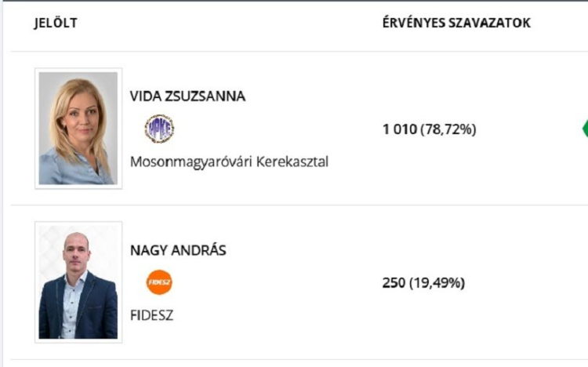588x367 pixels.
Task: Click the Mosonmagyaróvári Kerekasztal round party logo
Action: (159, 129)
